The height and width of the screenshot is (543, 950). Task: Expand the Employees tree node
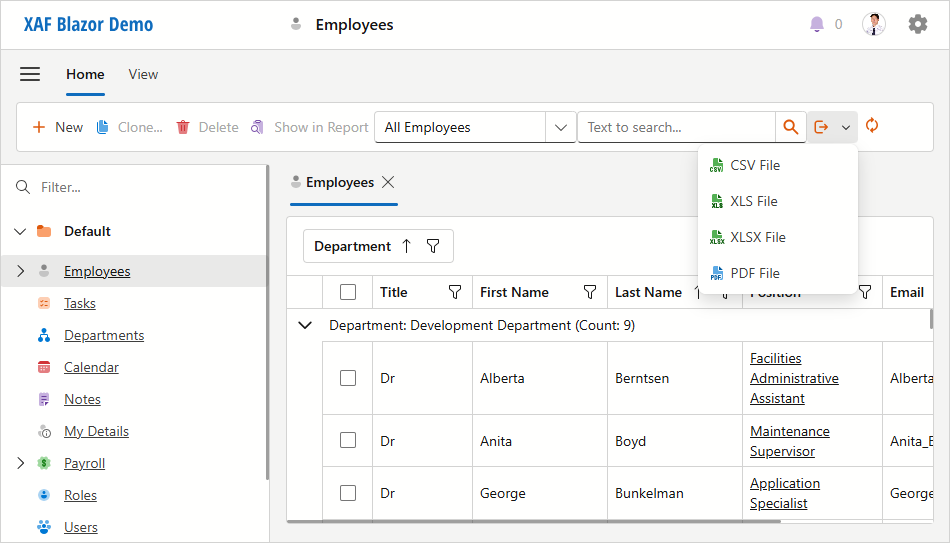(21, 271)
